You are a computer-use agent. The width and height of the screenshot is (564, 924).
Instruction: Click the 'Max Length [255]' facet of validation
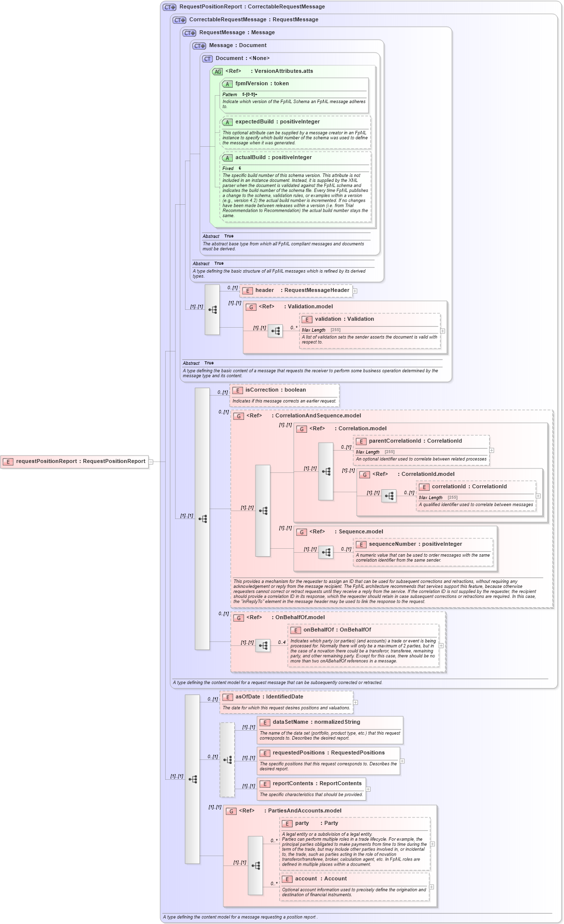pyautogui.click(x=321, y=330)
